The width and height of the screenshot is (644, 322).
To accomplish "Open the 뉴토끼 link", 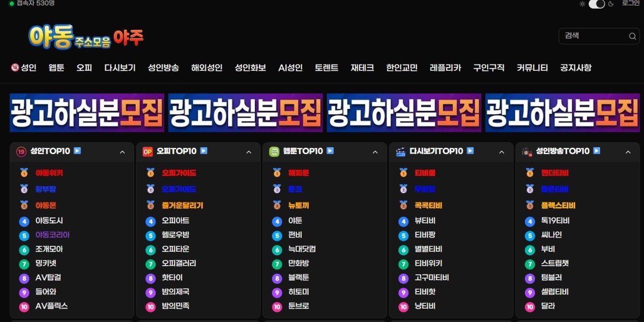I will [x=299, y=205].
